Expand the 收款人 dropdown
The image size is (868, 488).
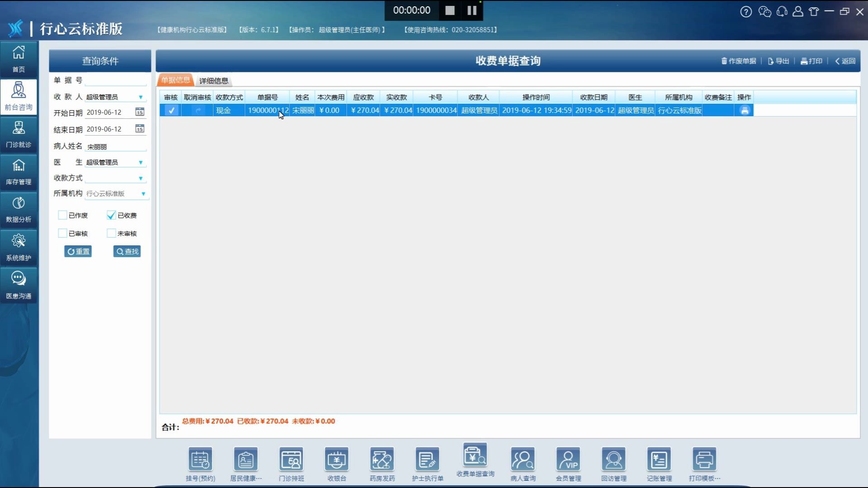[x=141, y=97]
